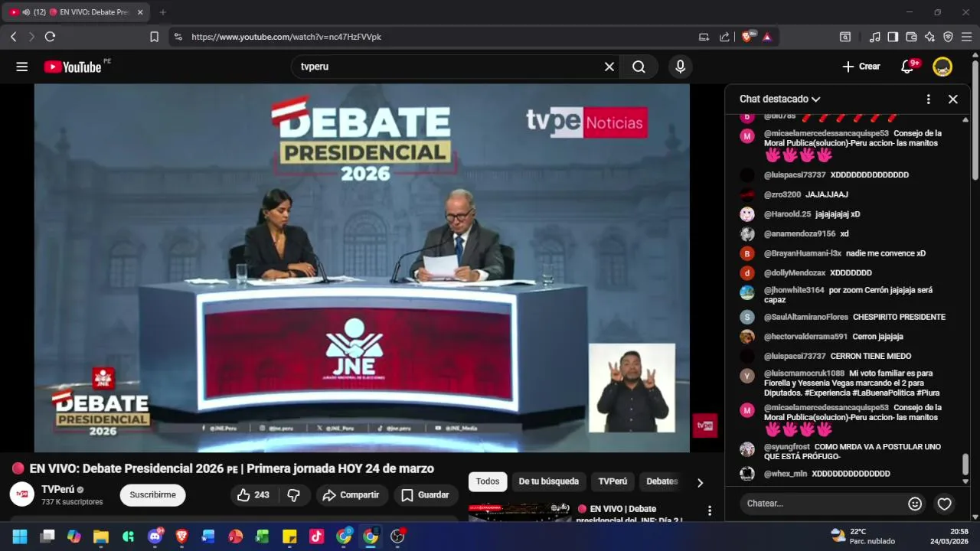Open File Explorer from the taskbar
This screenshot has height=551, width=980.
pyautogui.click(x=101, y=536)
